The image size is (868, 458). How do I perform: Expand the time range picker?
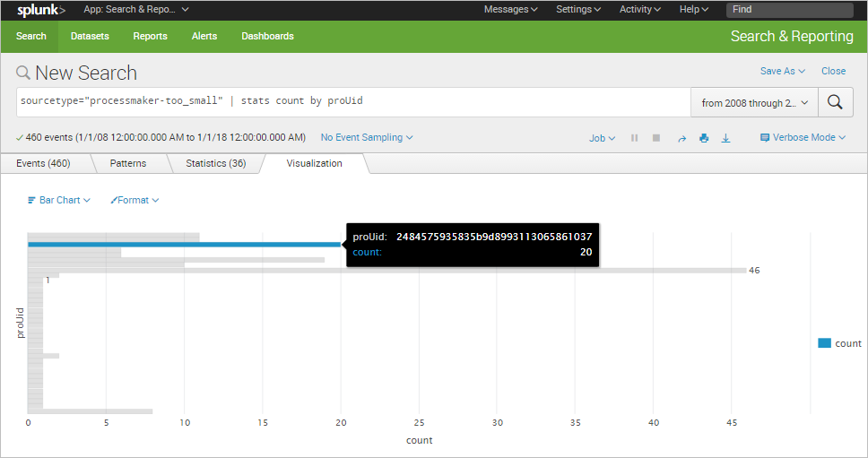click(x=754, y=103)
